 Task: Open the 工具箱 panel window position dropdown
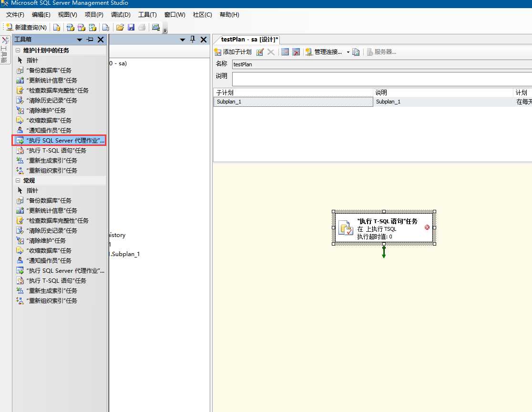click(x=80, y=40)
